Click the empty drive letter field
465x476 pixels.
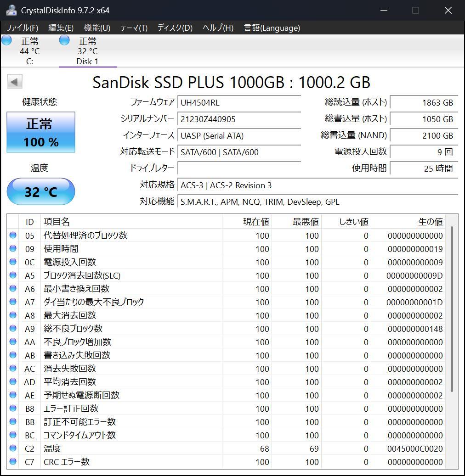pyautogui.click(x=239, y=168)
